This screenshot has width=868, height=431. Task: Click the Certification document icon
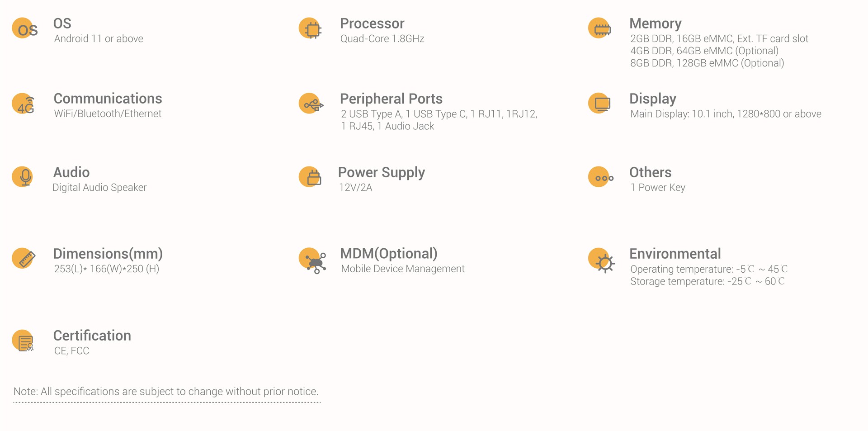[x=23, y=341]
